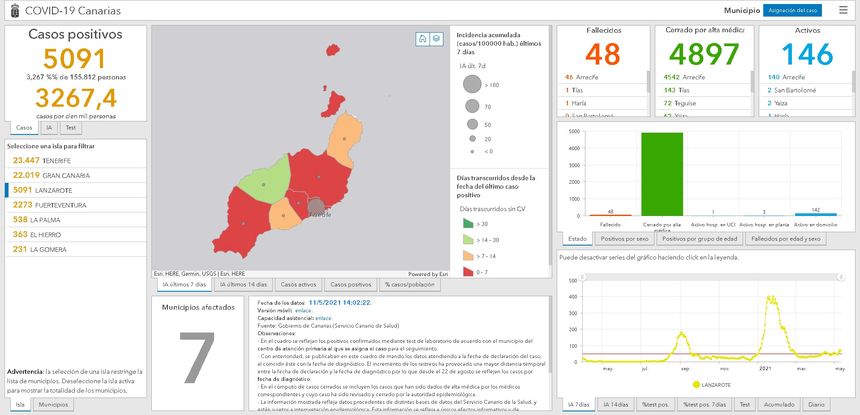Click the map home extent icon
860x415 pixels.
point(423,39)
